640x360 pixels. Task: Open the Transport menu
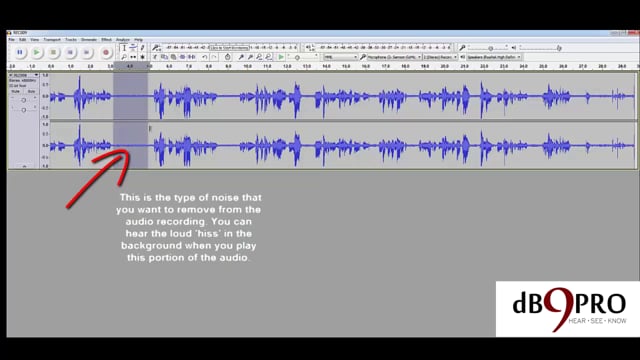(x=52, y=40)
